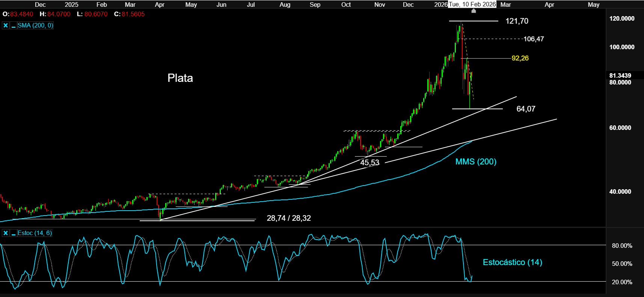Click the 28,74 / 28,32 level label

click(288, 218)
